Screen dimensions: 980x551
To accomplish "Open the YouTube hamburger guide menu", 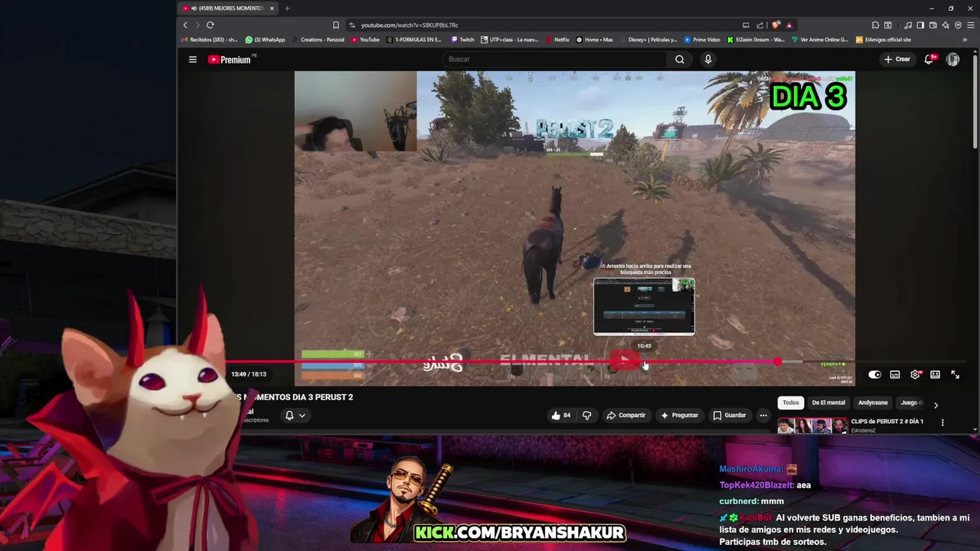I will 193,59.
